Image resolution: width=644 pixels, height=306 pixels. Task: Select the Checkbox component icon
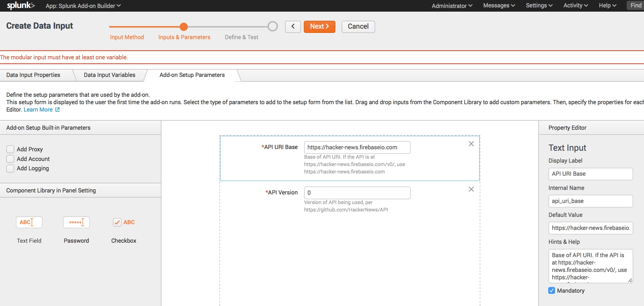click(x=124, y=222)
